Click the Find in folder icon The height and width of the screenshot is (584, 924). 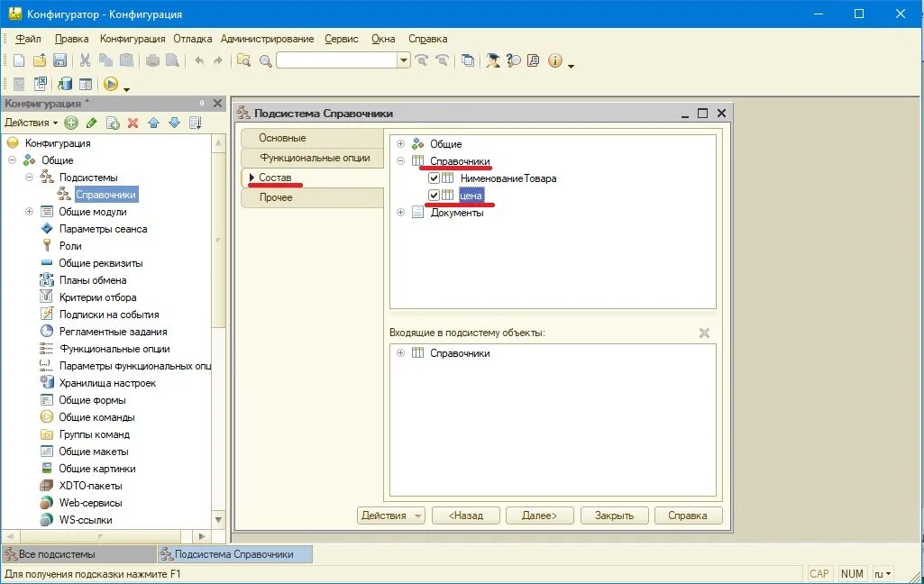(244, 60)
